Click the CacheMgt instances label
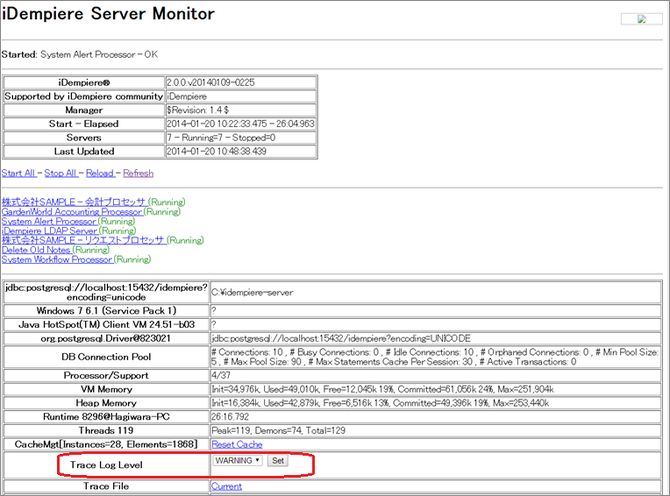The image size is (670, 496). [x=106, y=444]
